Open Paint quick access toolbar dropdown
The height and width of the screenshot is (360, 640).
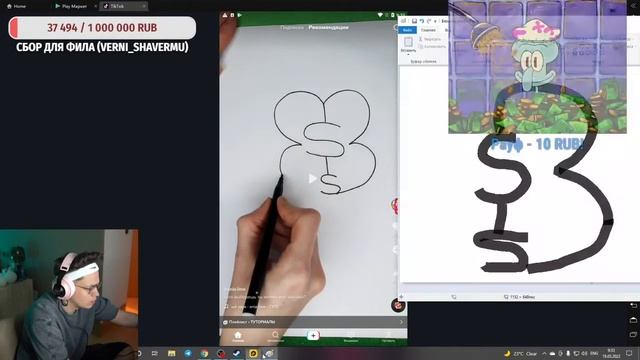(x=436, y=21)
